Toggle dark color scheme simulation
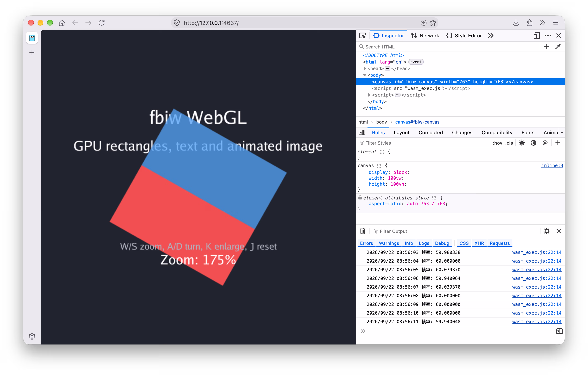The image size is (588, 375). (533, 143)
